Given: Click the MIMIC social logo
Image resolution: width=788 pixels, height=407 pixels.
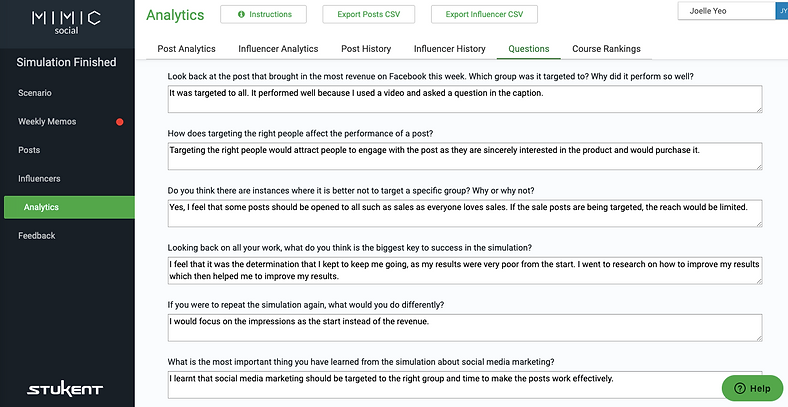Looking at the screenshot, I should tap(66, 23).
